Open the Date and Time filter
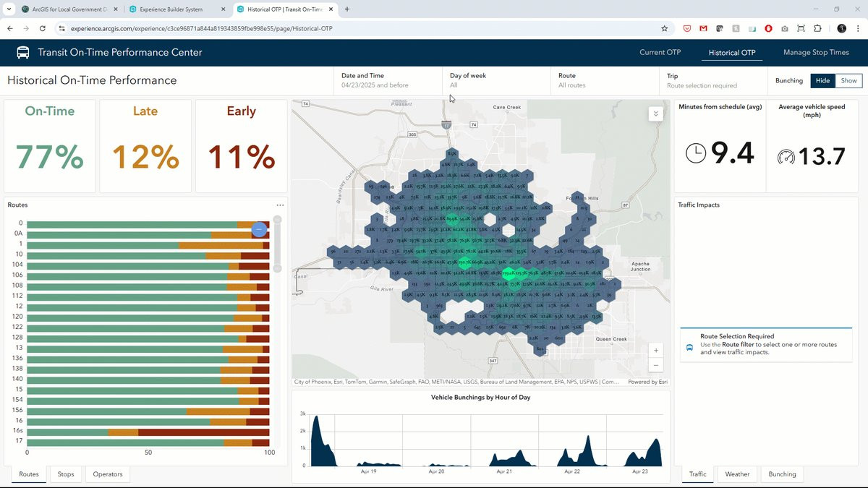This screenshot has height=488, width=868. click(388, 80)
